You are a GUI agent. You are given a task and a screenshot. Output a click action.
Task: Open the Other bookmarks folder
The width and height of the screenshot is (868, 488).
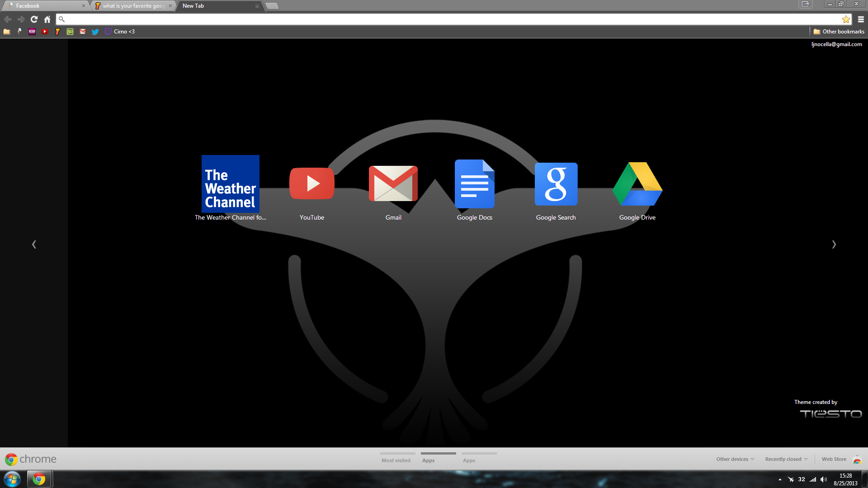[839, 32]
